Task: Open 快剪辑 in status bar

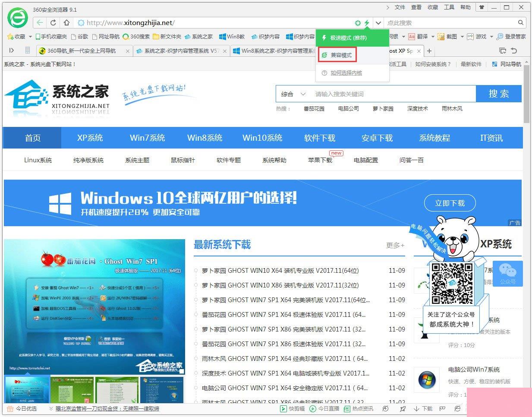Action: click(x=293, y=408)
